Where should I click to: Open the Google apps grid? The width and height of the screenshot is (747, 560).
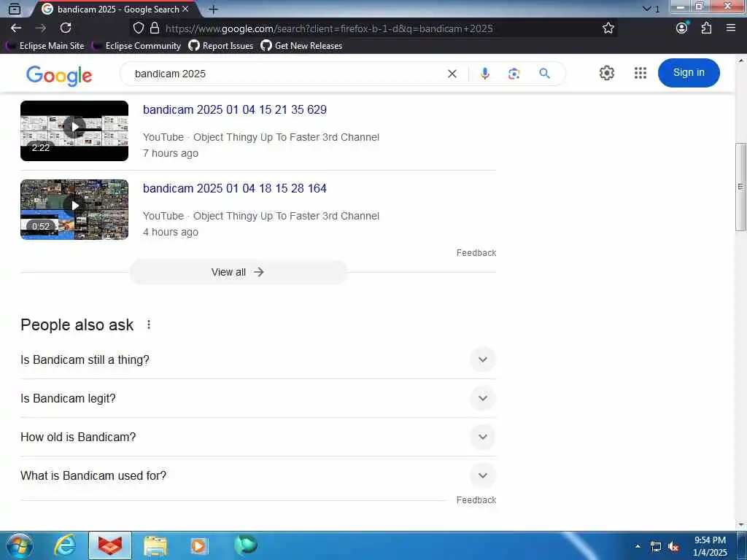pos(640,73)
